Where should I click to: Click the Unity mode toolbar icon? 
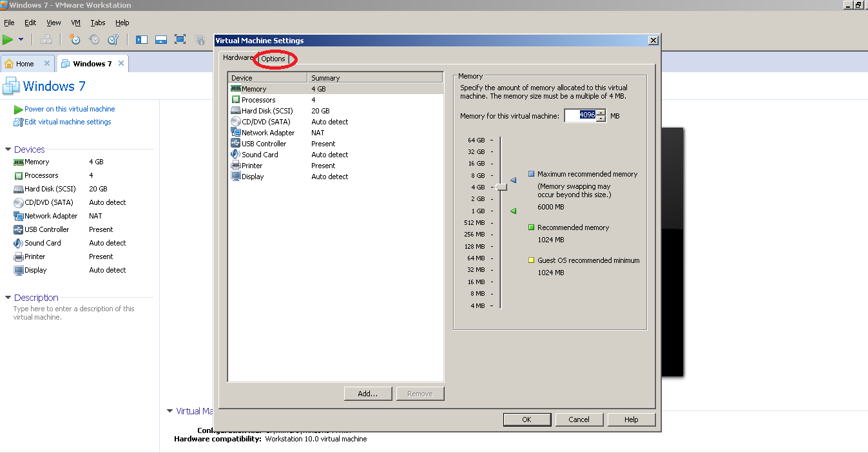(x=200, y=39)
